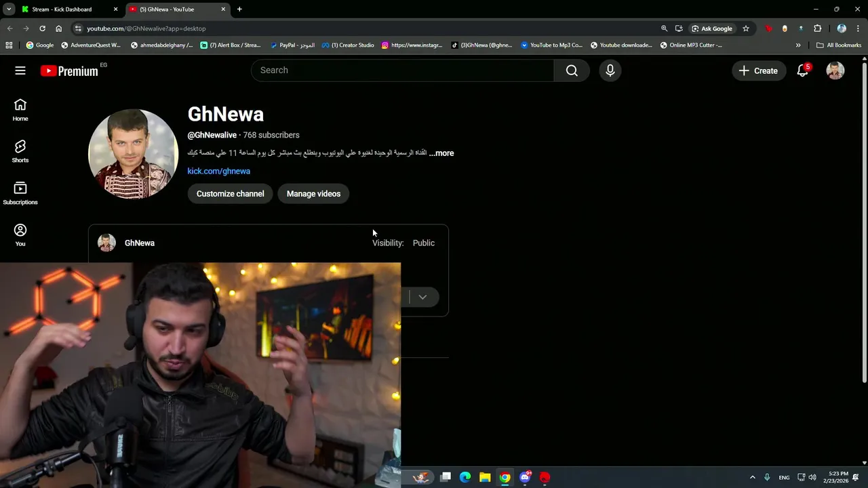Open the Creator Studio bookmark
The image size is (868, 488).
[348, 45]
